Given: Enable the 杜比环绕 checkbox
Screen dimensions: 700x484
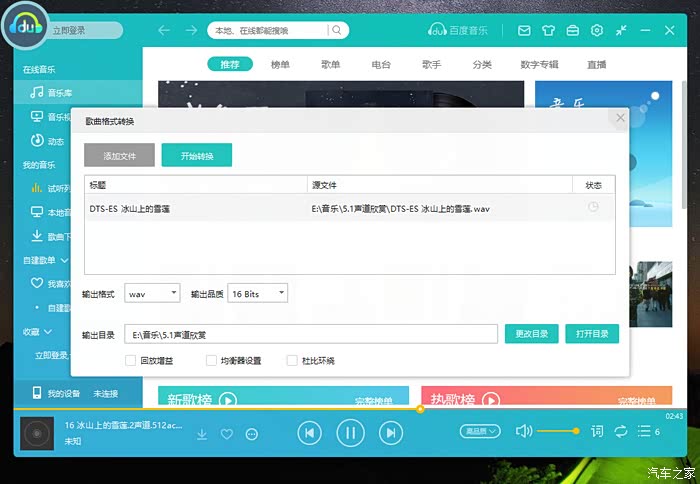Looking at the screenshot, I should pyautogui.click(x=292, y=360).
